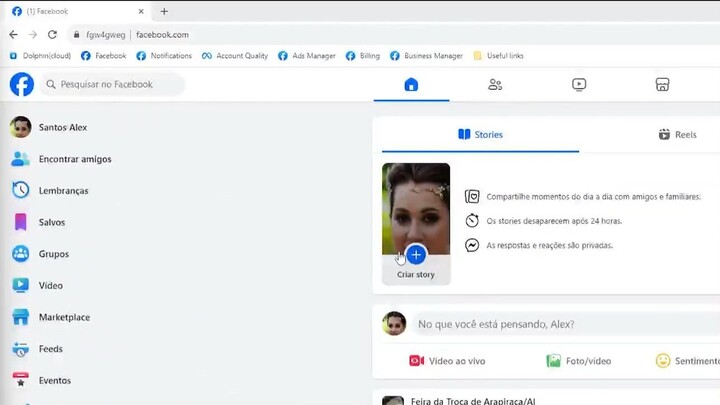Open Marketplace text link in sidebar
Screen dimensions: 720x405
64,317
